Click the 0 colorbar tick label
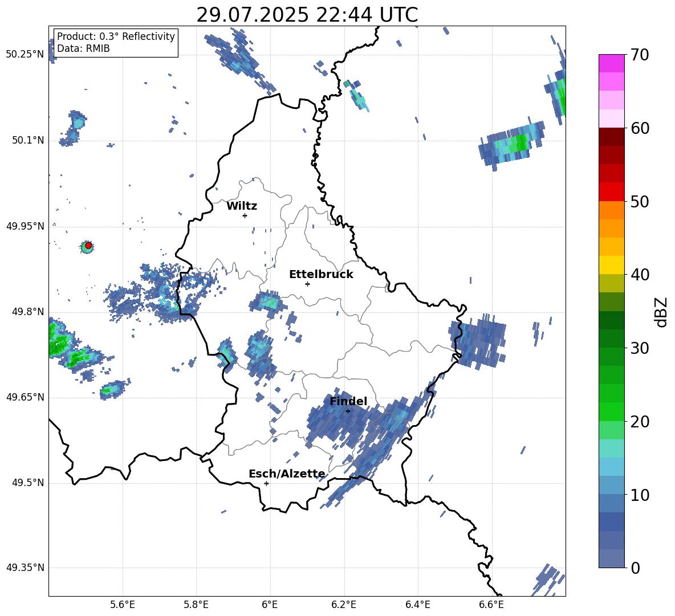The image size is (675, 616). 635,568
